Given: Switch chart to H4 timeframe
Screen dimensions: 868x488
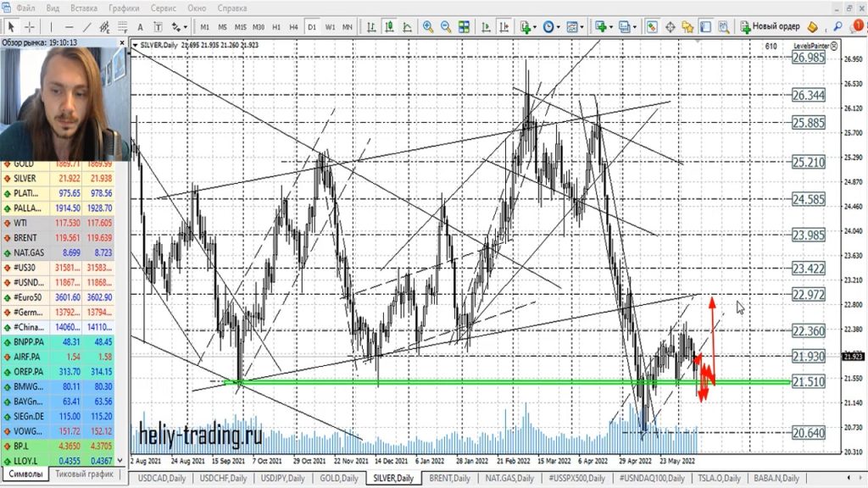Looking at the screenshot, I should 293,26.
